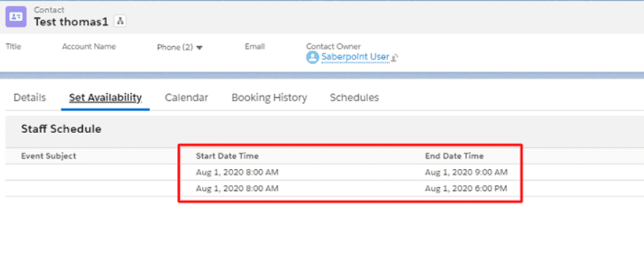The image size is (644, 279).
Task: Click the Account Name field label
Action: click(x=89, y=46)
